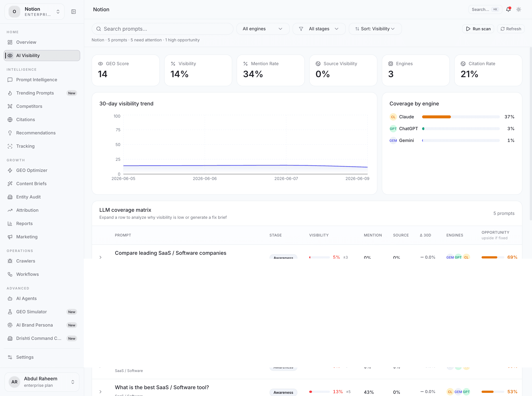532x396 pixels.
Task: Click the Content Briefs wand icon
Action: click(x=10, y=184)
